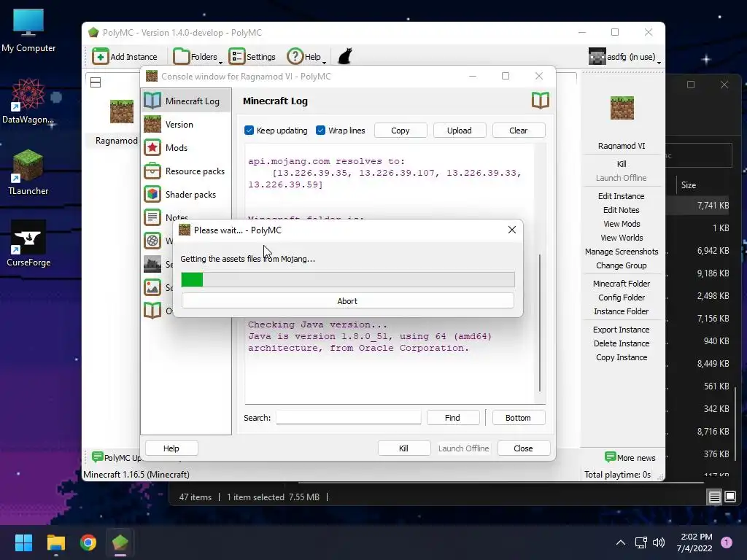Viewport: 747px width, 560px height.
Task: Click Change Group in right panel
Action: tap(622, 265)
